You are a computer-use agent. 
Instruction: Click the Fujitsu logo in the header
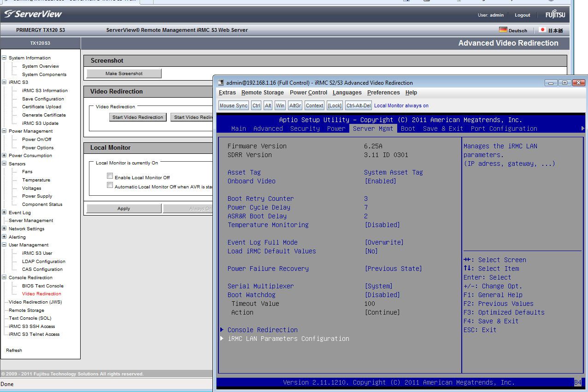(555, 15)
